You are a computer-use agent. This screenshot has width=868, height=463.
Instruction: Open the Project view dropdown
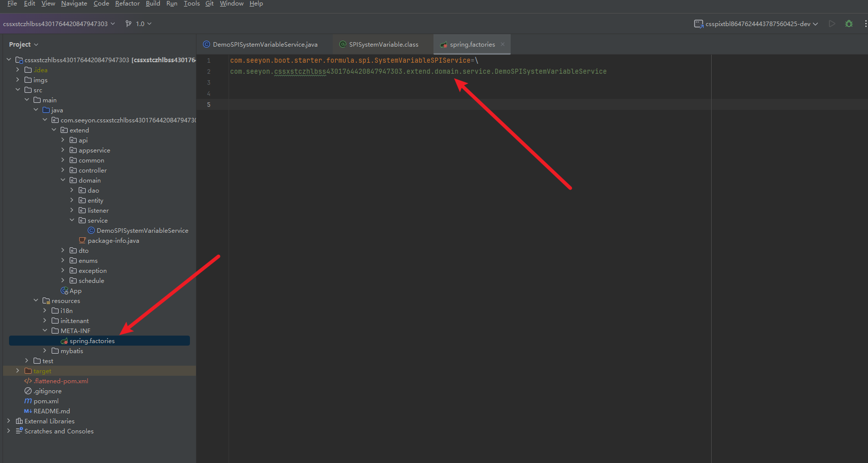point(23,45)
